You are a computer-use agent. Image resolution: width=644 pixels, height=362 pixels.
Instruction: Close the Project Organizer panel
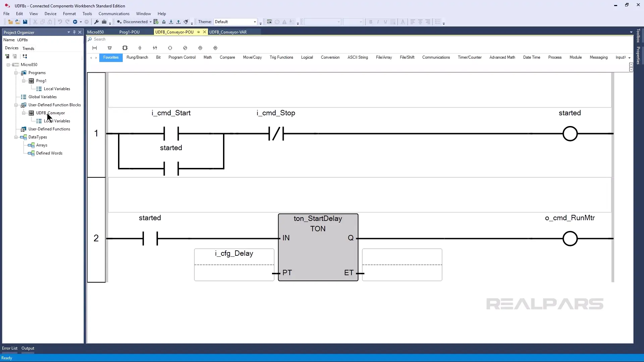[x=80, y=32]
